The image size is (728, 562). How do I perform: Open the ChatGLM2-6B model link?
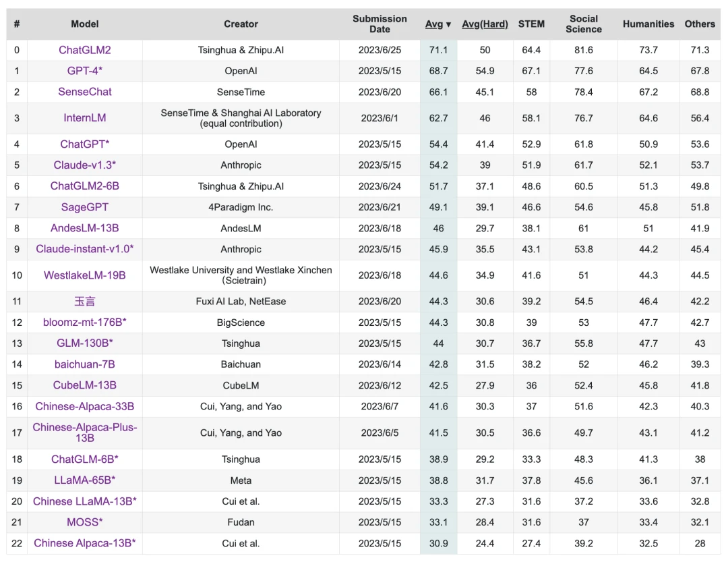tap(84, 186)
